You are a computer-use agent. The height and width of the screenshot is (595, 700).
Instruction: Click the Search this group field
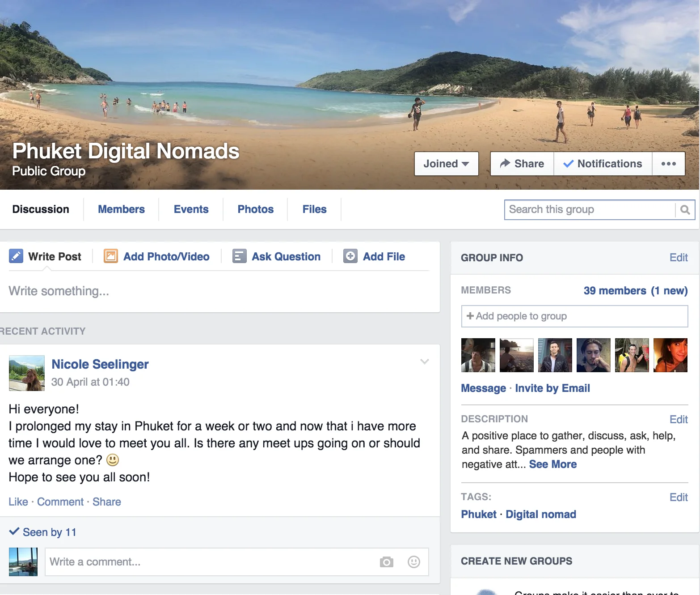coord(589,210)
